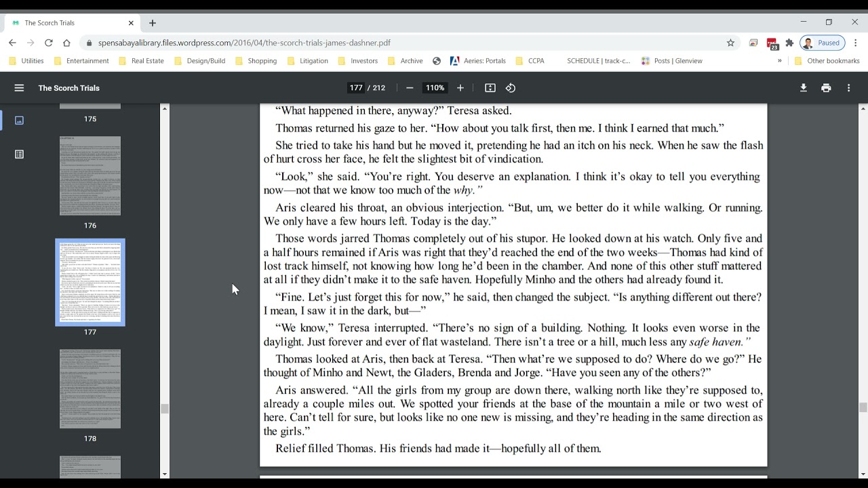
Task: Select the page 177 thumbnail
Action: coord(90,283)
